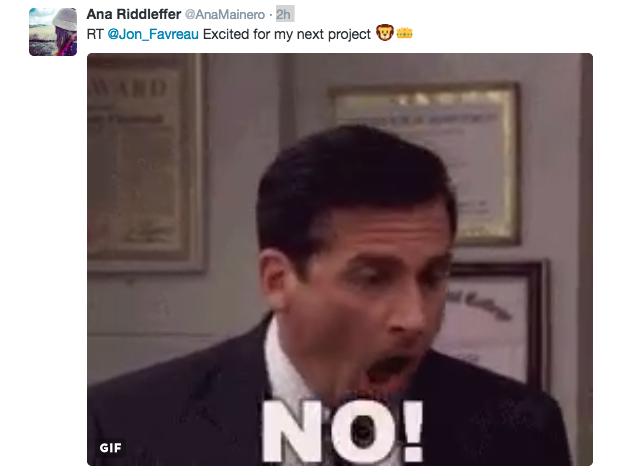The width and height of the screenshot is (625, 475).
Task: Select the "Excited for my next project" text
Action: (x=287, y=34)
